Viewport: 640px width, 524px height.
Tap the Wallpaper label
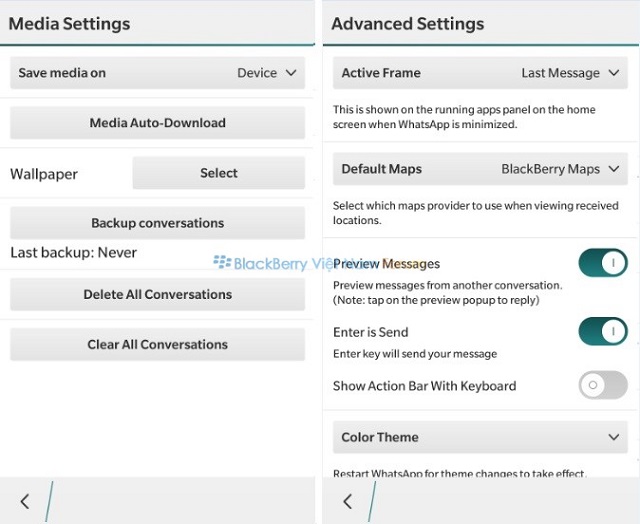pos(44,174)
